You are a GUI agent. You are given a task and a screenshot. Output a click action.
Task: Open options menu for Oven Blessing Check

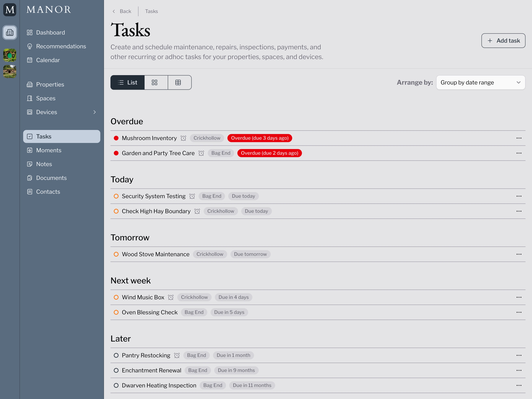tap(519, 312)
